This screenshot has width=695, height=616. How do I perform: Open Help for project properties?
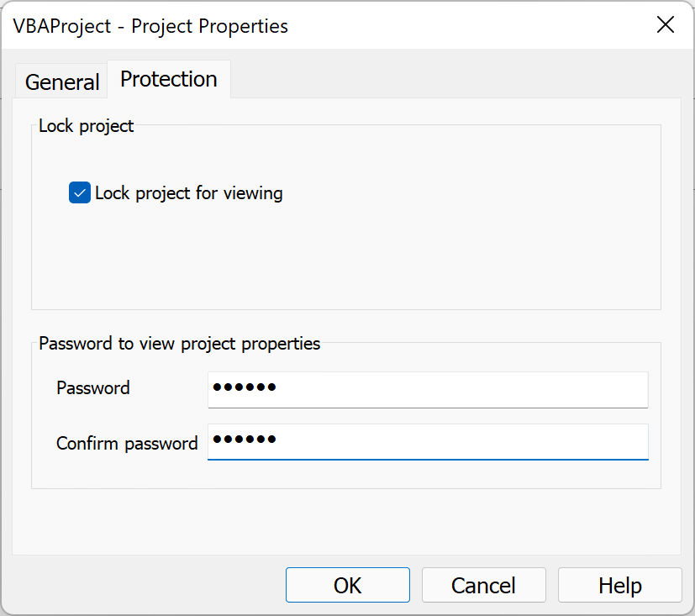(x=619, y=585)
